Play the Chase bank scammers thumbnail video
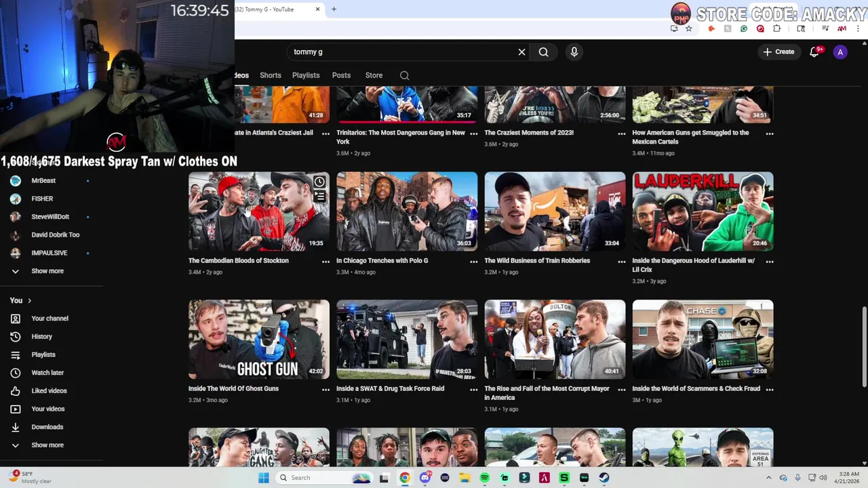 [x=703, y=340]
